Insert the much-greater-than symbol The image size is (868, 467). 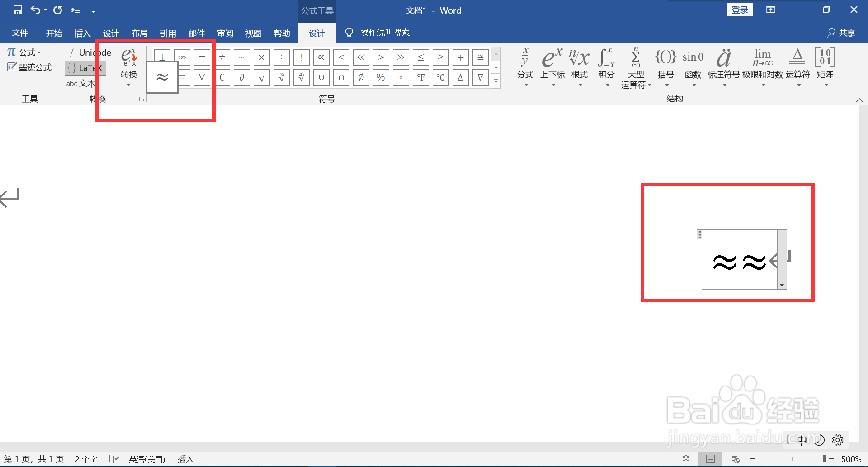(401, 57)
